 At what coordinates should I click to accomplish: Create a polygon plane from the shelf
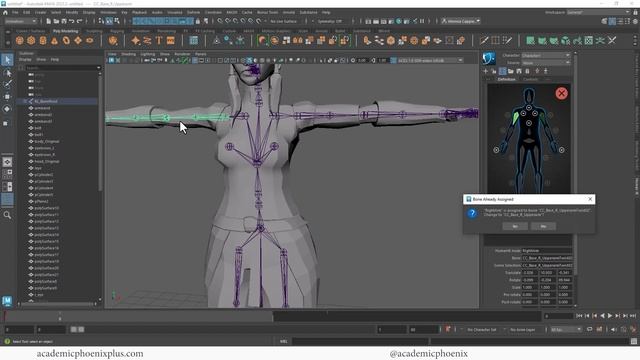(78, 40)
